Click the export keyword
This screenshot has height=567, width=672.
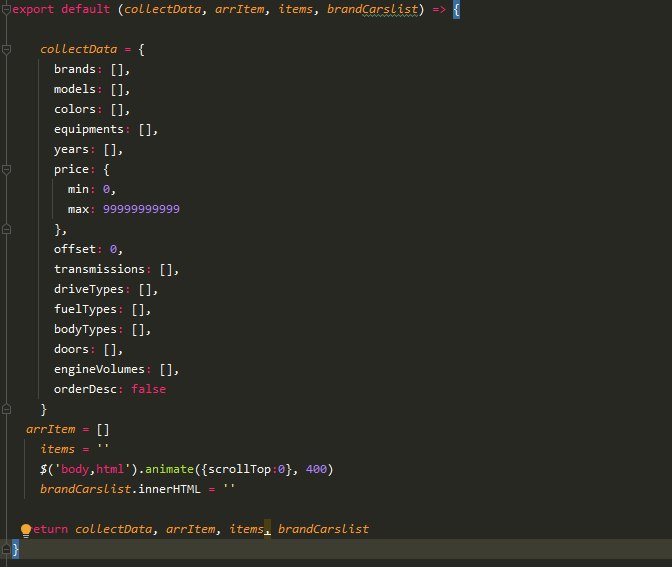[x=33, y=9]
